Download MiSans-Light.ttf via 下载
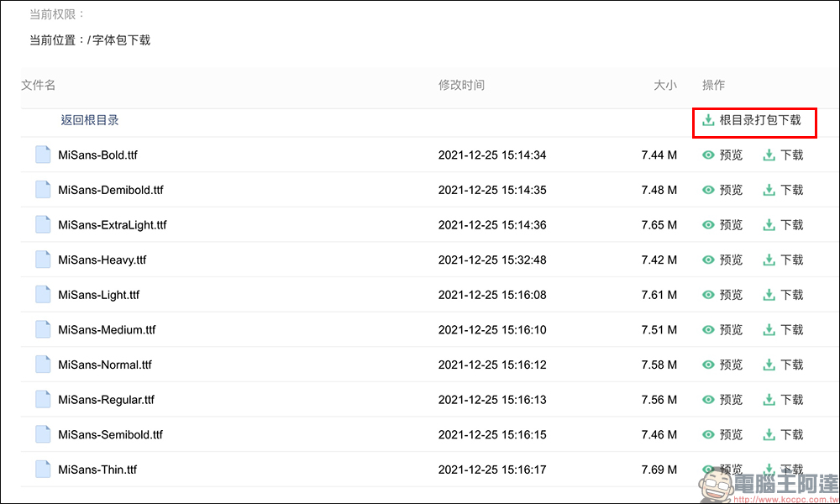 click(783, 295)
